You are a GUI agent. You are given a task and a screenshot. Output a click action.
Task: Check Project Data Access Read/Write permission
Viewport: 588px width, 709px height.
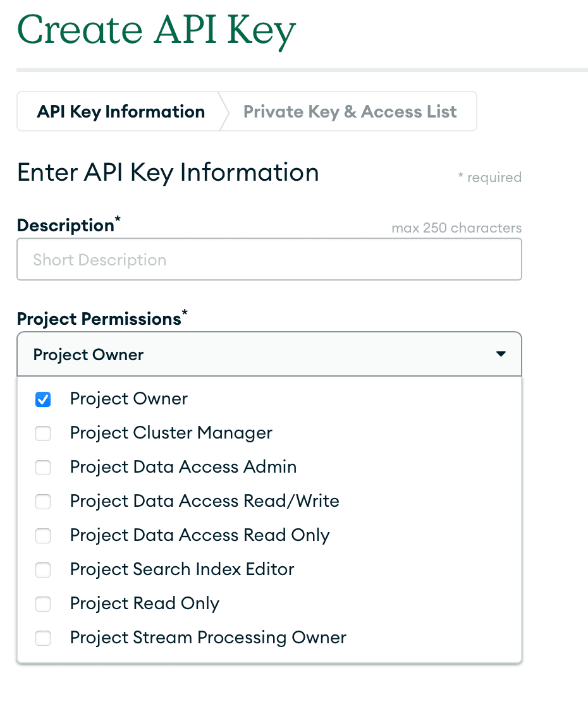43,502
